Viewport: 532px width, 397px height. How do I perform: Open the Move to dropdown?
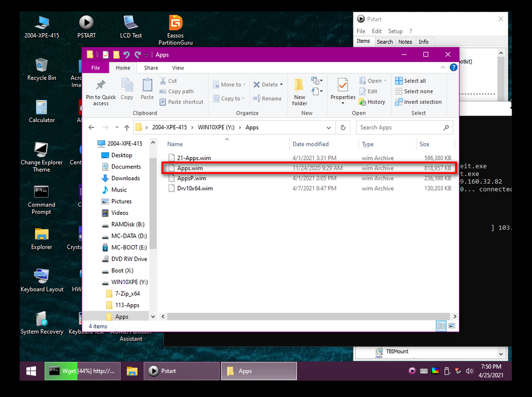229,84
